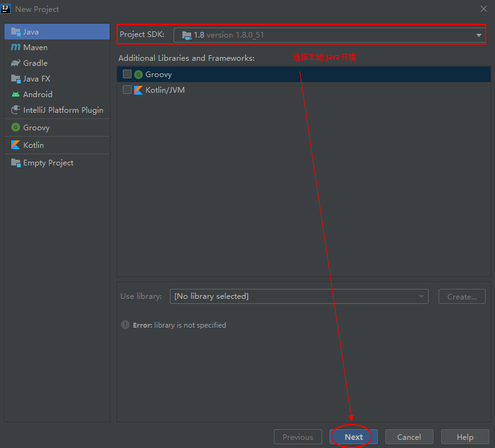Image resolution: width=495 pixels, height=448 pixels.
Task: Enable the Kotlin/JVM framework checkbox
Action: (x=127, y=90)
